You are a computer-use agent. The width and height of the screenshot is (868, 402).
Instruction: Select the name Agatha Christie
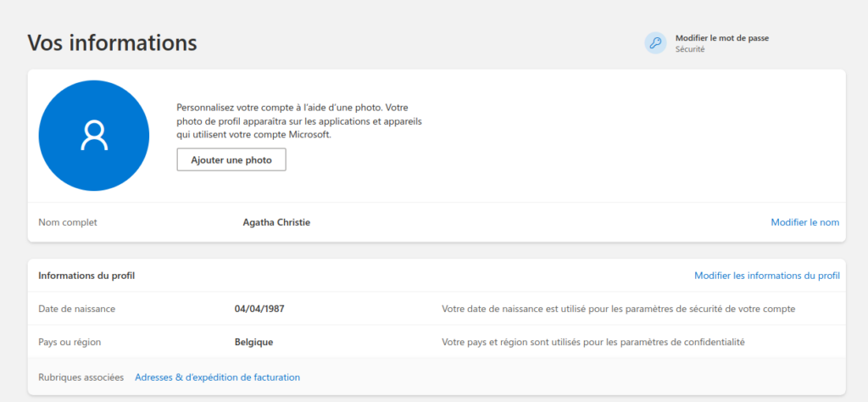[x=277, y=222]
